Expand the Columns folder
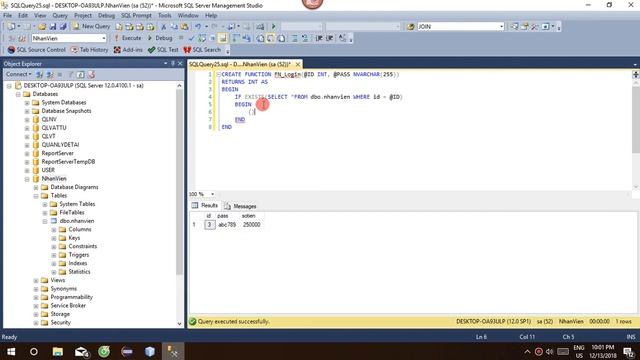This screenshot has height=360, width=640. click(x=54, y=230)
